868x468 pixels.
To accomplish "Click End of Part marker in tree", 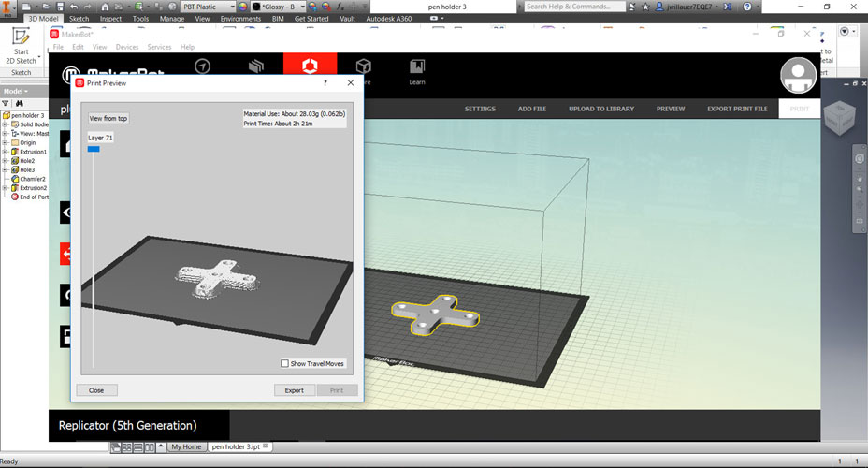I will [x=31, y=197].
